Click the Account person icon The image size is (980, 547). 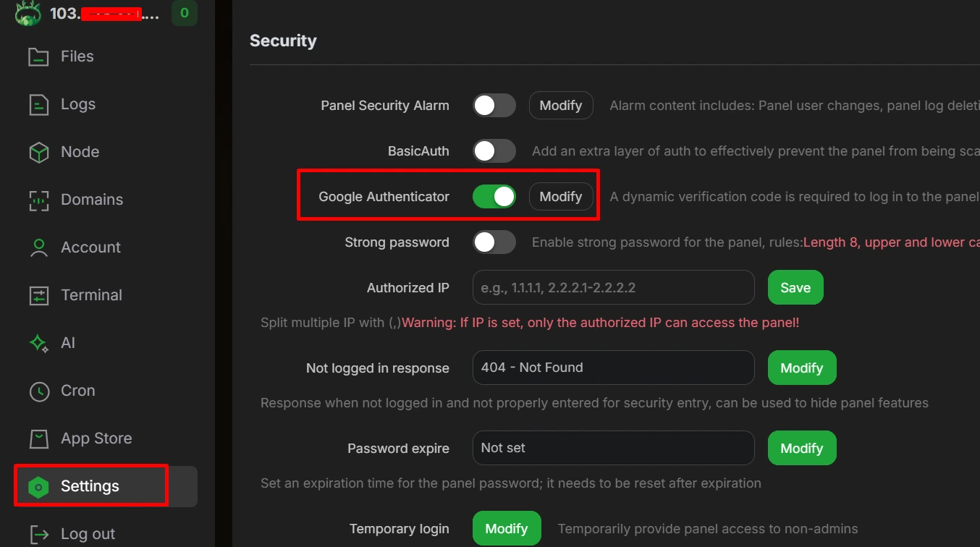coord(38,247)
